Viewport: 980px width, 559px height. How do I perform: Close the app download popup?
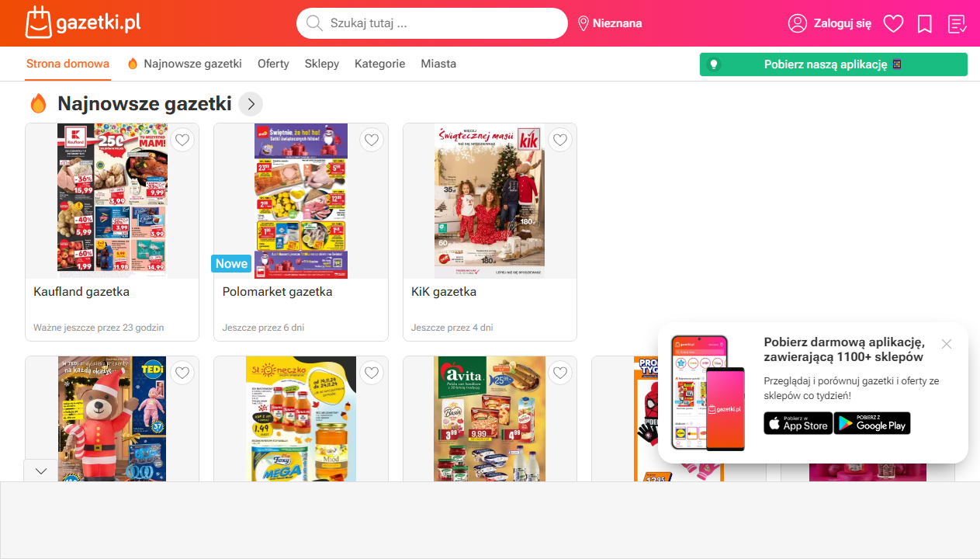(947, 344)
